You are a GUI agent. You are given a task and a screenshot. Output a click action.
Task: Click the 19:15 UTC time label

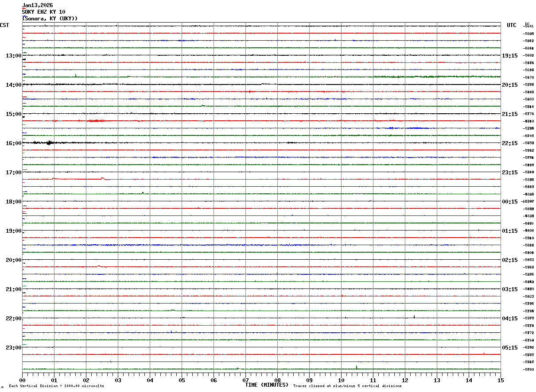point(509,56)
